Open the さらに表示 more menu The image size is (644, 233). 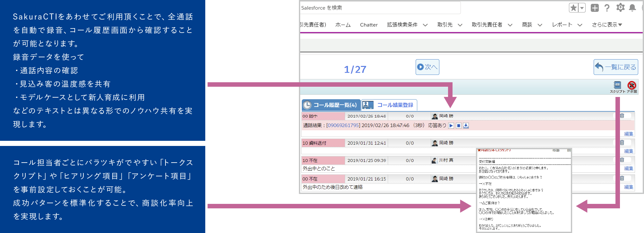click(607, 25)
